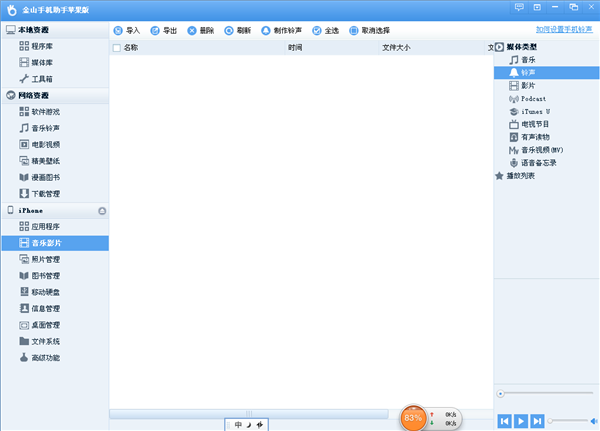600x431 pixels.
Task: Click the speaker mute icon
Action: point(594,421)
